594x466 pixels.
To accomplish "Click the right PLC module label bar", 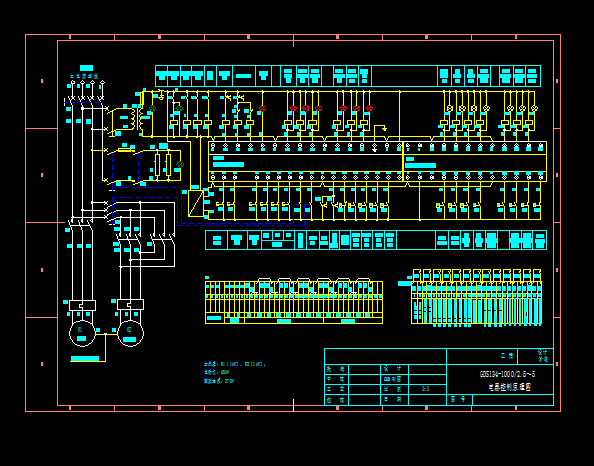I will pos(420,166).
